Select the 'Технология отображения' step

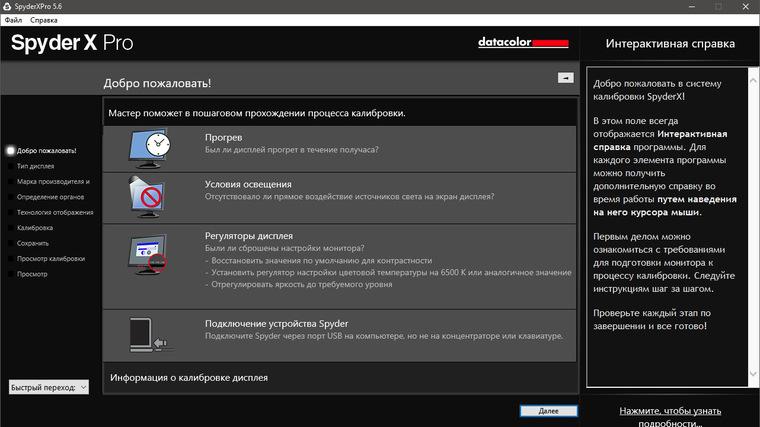55,213
